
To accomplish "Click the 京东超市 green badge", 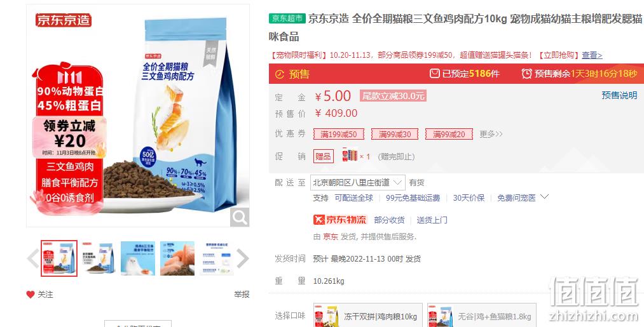I will point(287,18).
